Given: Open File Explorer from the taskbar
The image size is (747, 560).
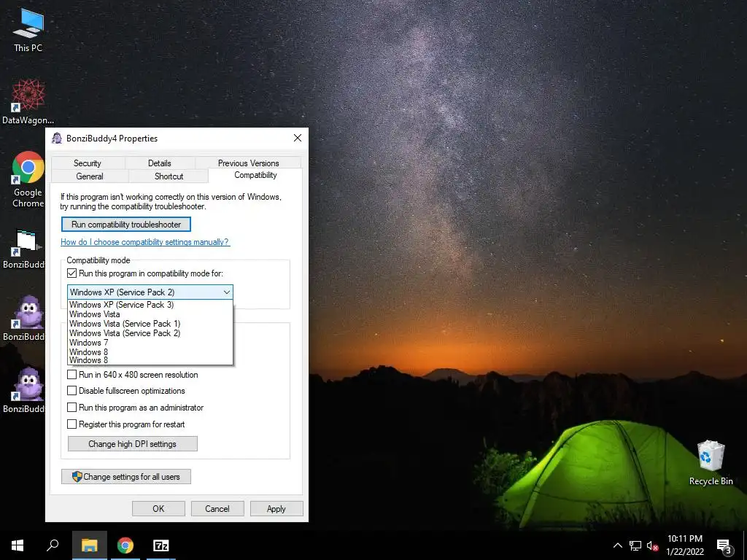Looking at the screenshot, I should pos(89,545).
